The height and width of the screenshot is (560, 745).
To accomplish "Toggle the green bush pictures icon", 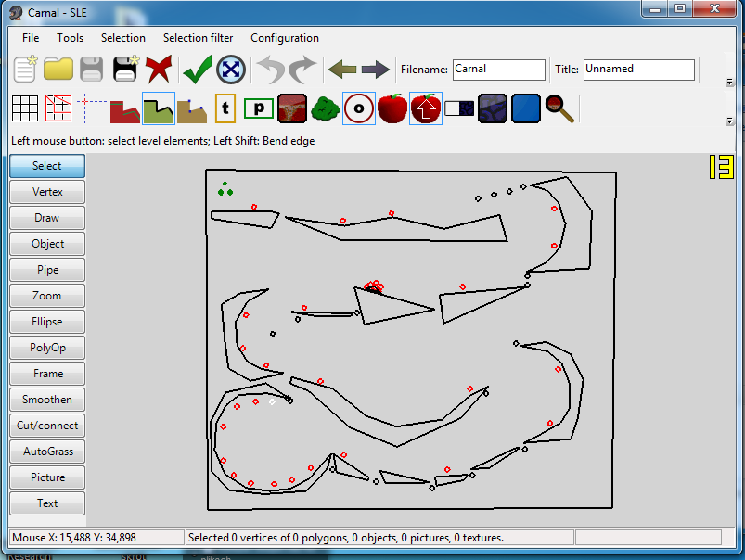I will [x=325, y=108].
